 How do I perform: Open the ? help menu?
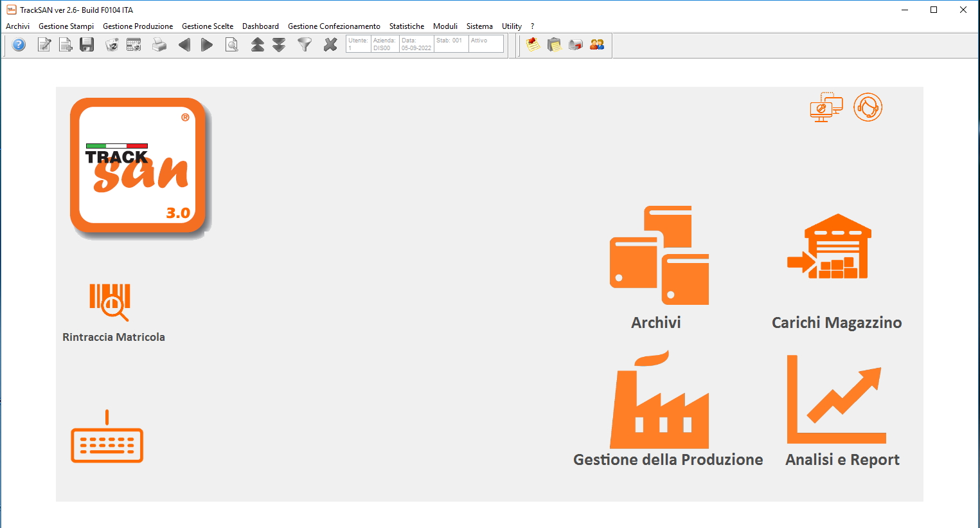[532, 26]
